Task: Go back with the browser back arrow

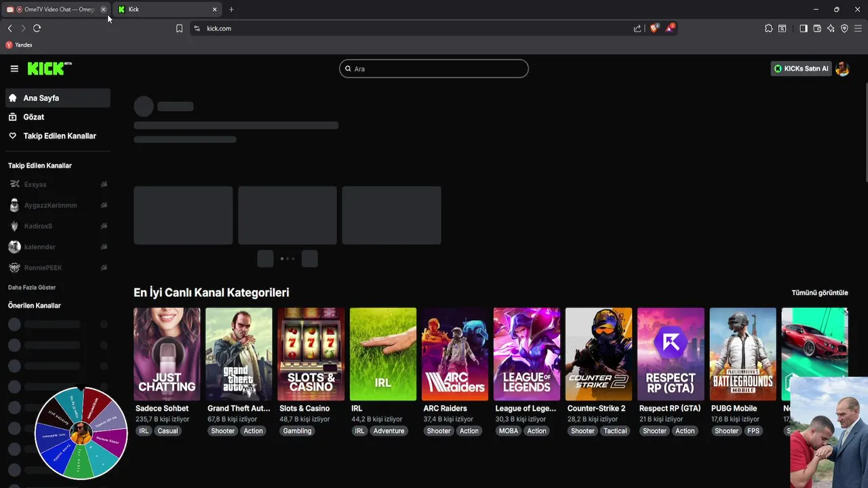Action: tap(9, 28)
